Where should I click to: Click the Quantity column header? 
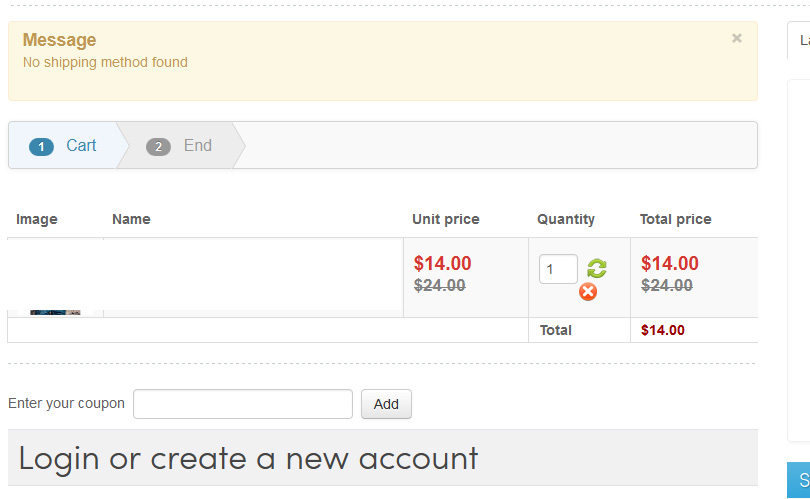(x=566, y=219)
